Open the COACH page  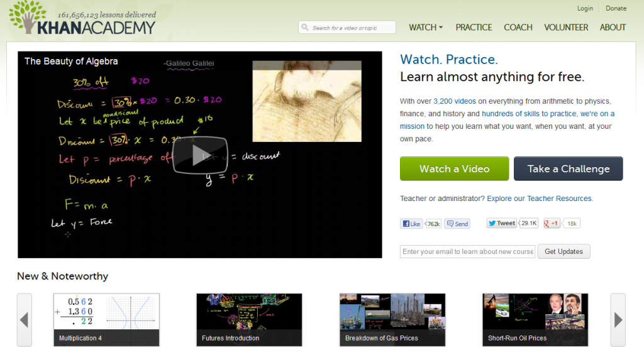pyautogui.click(x=518, y=28)
